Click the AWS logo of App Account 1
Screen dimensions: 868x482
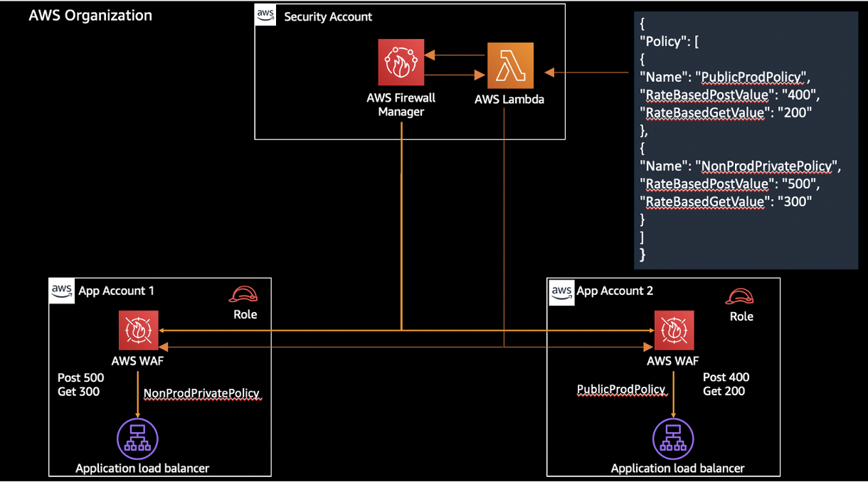click(x=61, y=290)
